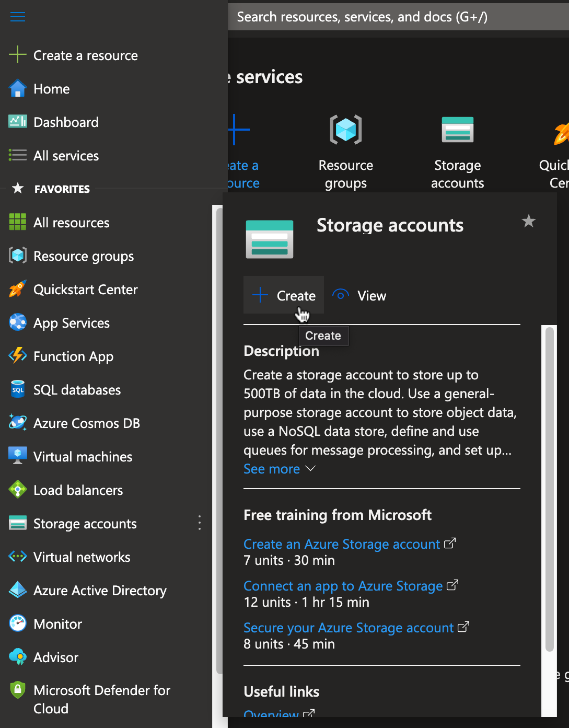
Task: Select Azure Cosmos DB in favorites
Action: pyautogui.click(x=86, y=423)
